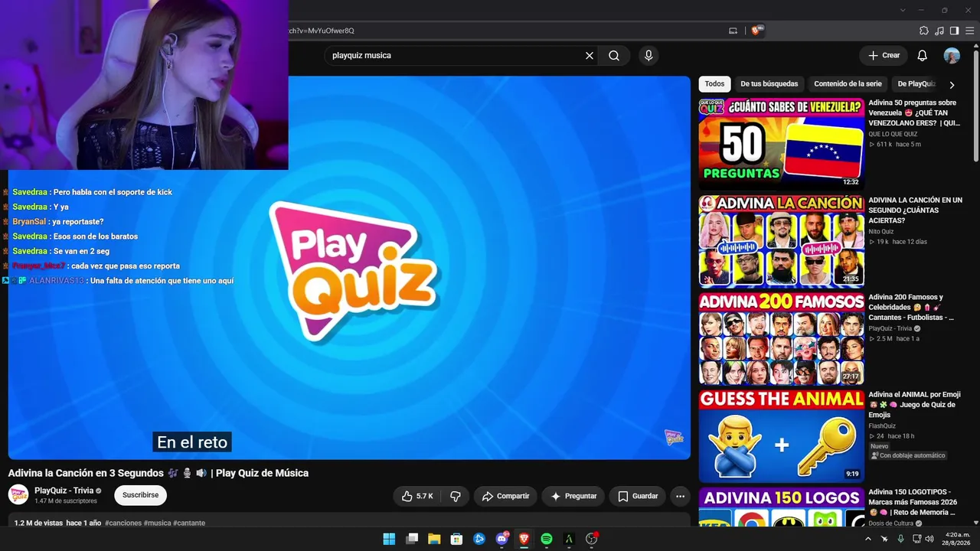980x551 pixels.
Task: Click title 'Adivina 50 preguntas sobre Venezuela'
Action: 914,112
